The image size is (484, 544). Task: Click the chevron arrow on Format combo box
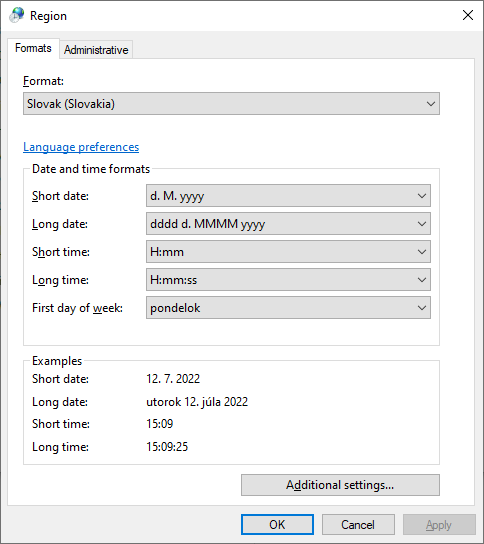point(431,103)
